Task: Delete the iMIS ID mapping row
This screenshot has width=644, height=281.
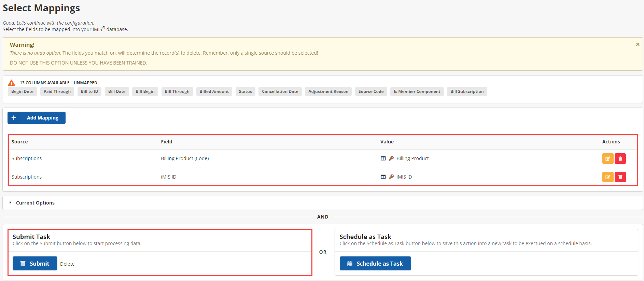Action: 620,177
